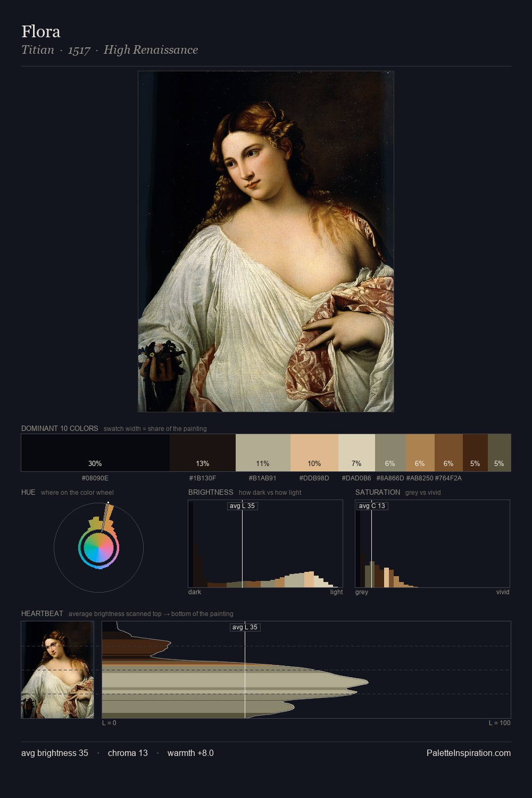This screenshot has width=532, height=798.
Task: Click the 'avg L 35' label in Heartbeat chart
Action: click(x=245, y=627)
